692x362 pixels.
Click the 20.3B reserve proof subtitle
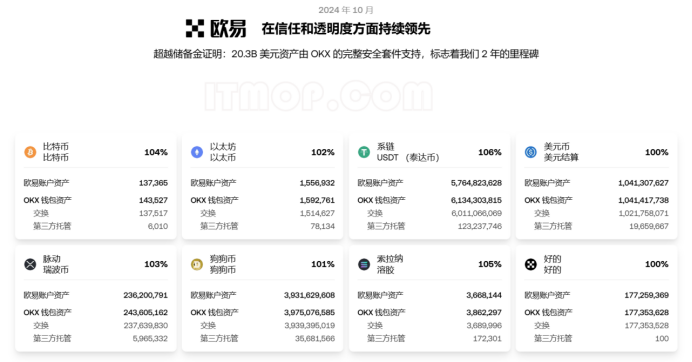346,54
